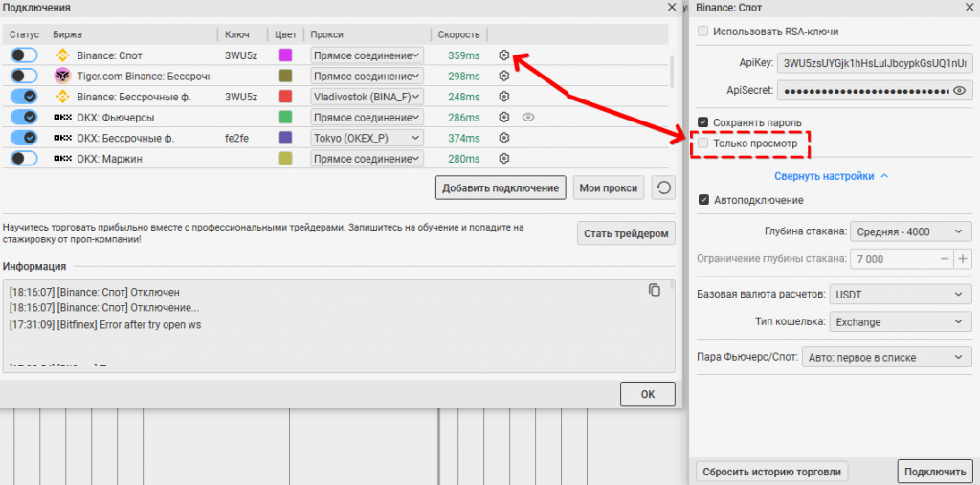Click the ApiKey input field
The width and height of the screenshot is (980, 485).
(x=875, y=63)
